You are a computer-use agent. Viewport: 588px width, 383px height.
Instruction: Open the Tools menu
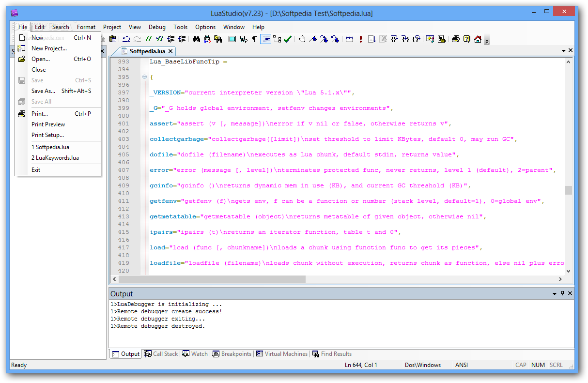pos(181,27)
